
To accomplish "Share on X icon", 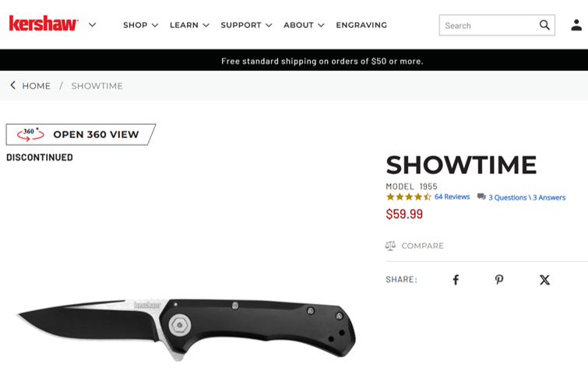I will tap(544, 280).
